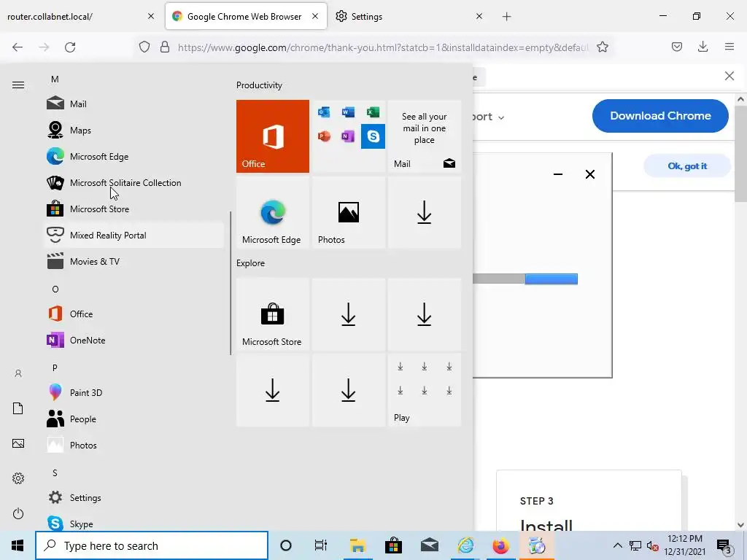Screen dimensions: 747x560
Task: Click the Skype icon in Office tile group
Action: click(x=373, y=136)
